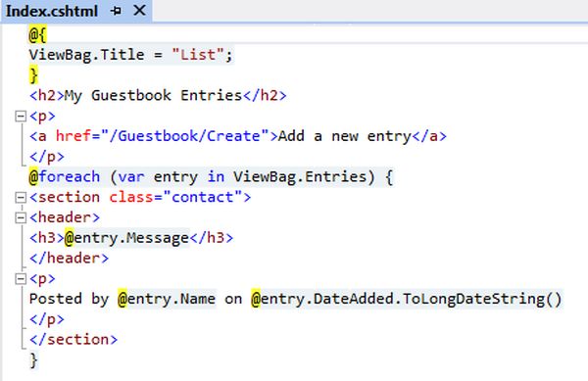The image size is (588, 381).
Task: Click @entry.Message in the h3 line
Action: [x=127, y=238]
